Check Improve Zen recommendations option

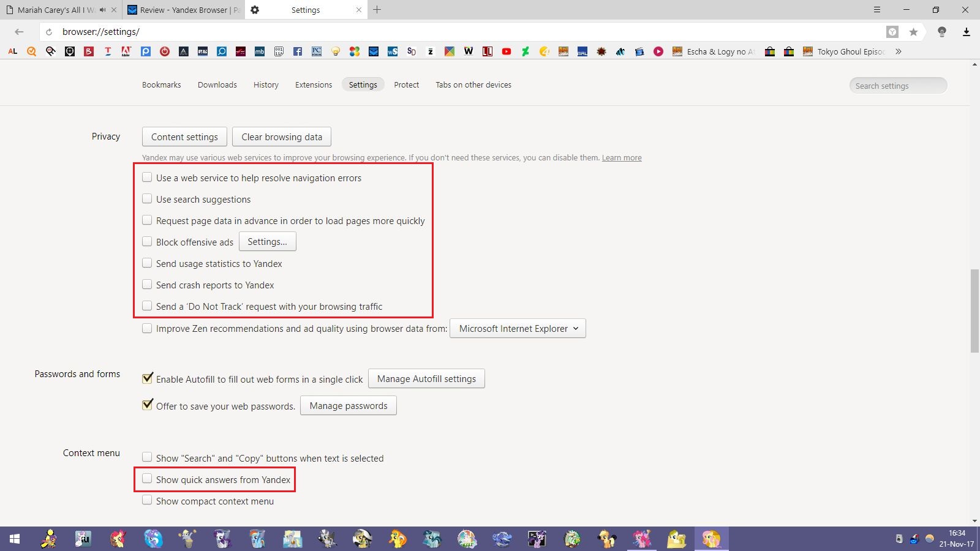147,328
